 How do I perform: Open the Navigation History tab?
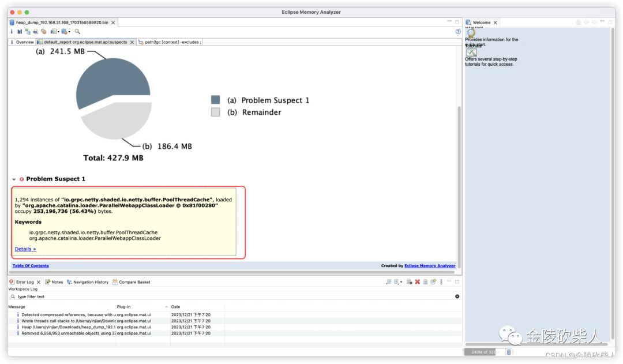point(88,282)
